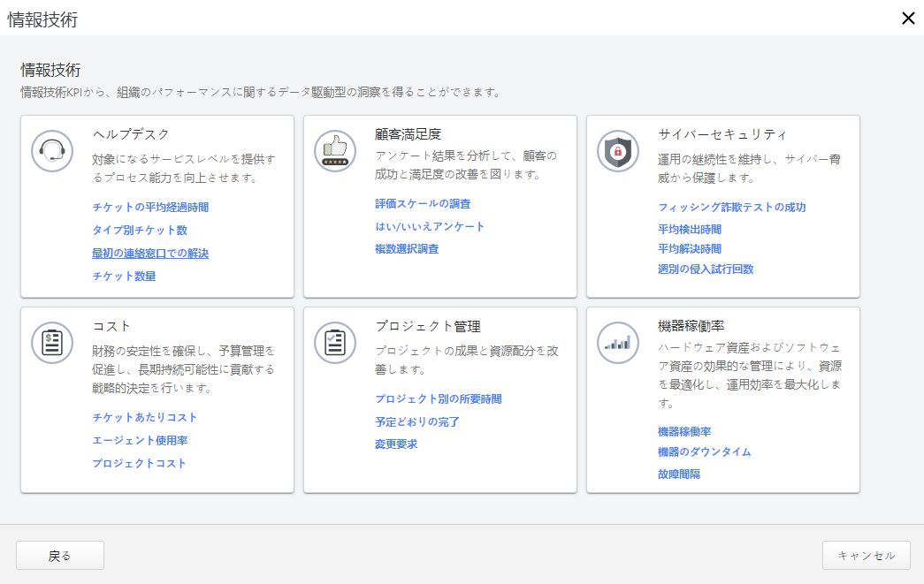This screenshot has height=584, width=924.
Task: Click the document icon for コスト
Action: (x=51, y=342)
